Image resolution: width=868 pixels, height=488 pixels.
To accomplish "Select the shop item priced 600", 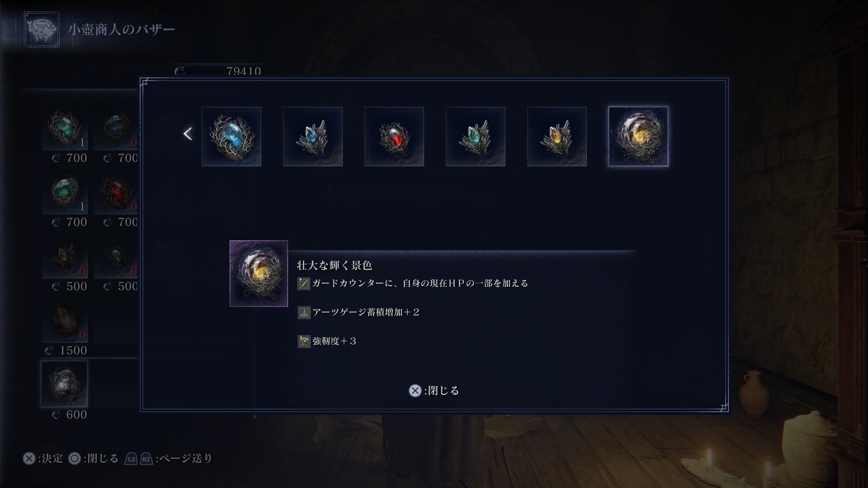I will [x=64, y=384].
